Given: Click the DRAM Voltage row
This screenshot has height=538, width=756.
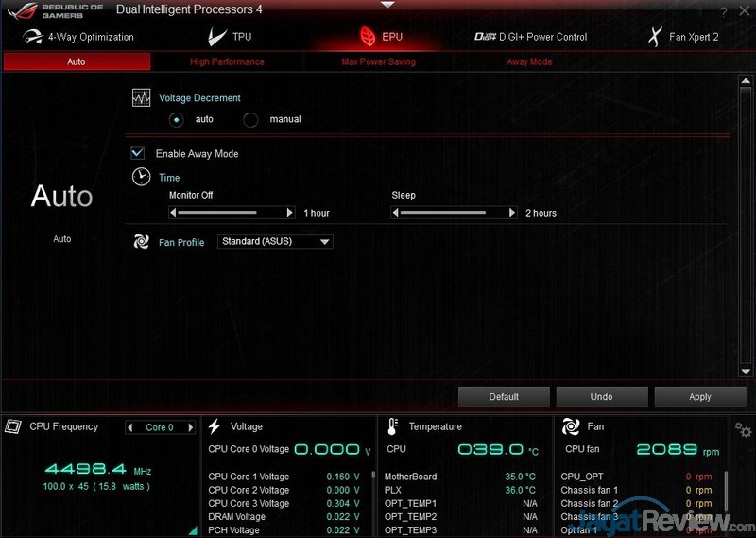Looking at the screenshot, I should 284,517.
